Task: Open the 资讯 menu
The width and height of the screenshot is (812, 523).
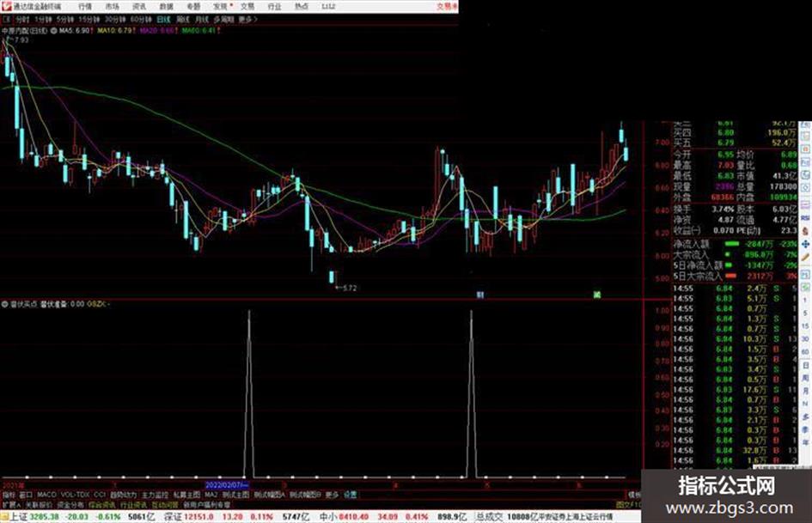Action: (139, 7)
